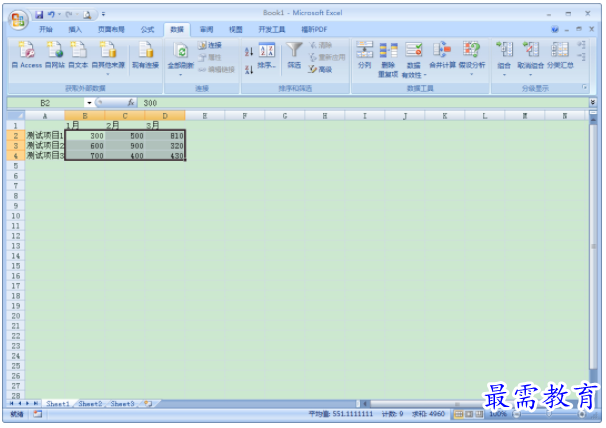Click the Name Box showing B2
This screenshot has height=428, width=606.
coord(46,103)
